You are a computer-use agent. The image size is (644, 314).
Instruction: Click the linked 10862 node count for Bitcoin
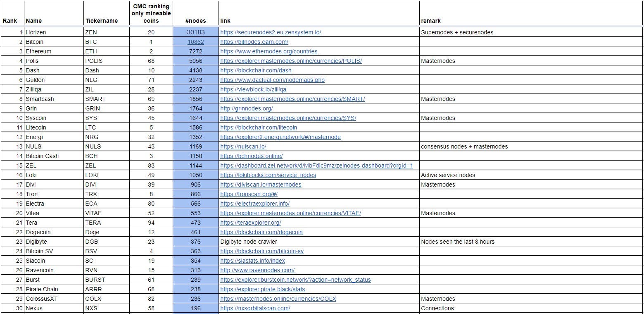(196, 42)
